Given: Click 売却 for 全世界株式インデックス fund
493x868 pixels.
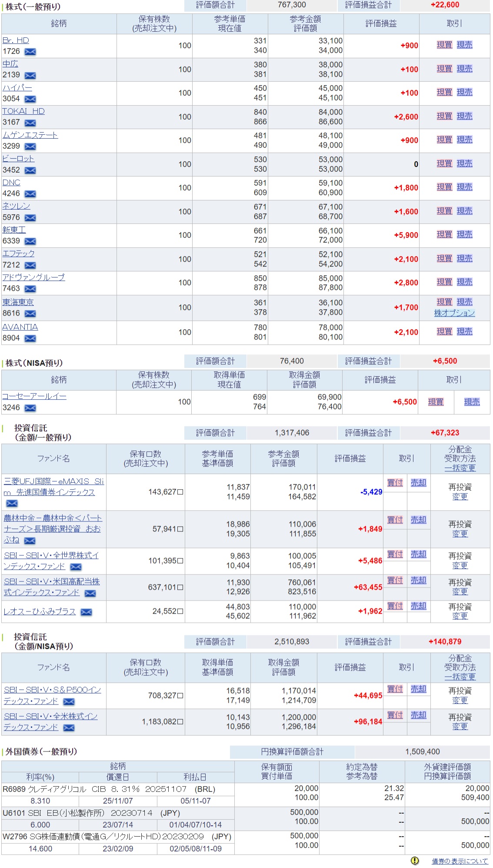Looking at the screenshot, I should (418, 554).
